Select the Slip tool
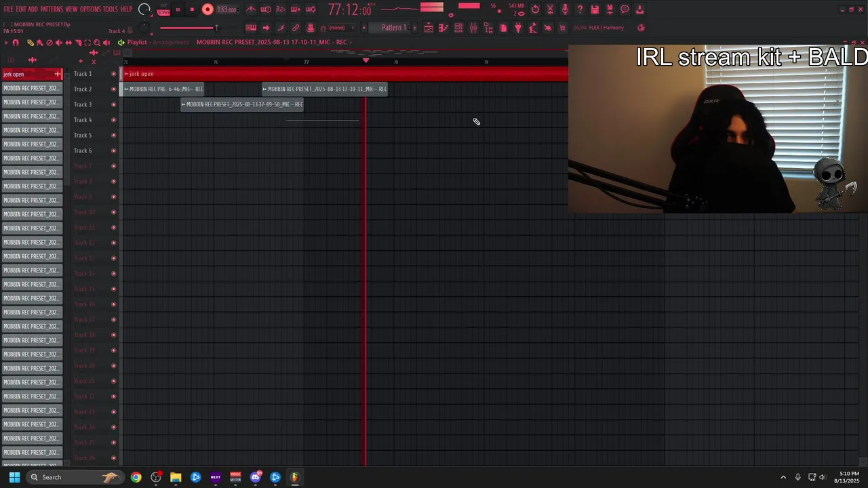This screenshot has width=868, height=488. click(x=68, y=43)
